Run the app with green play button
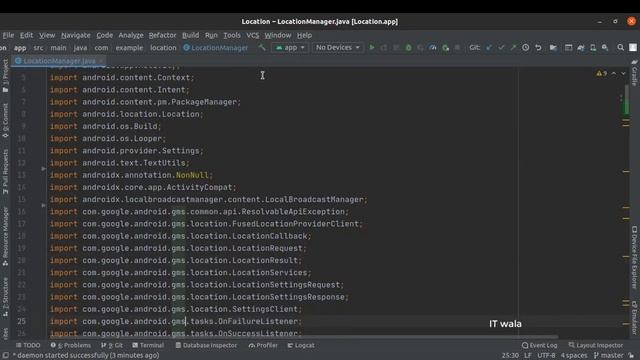Screen dimensions: 640x360 click(x=371, y=48)
